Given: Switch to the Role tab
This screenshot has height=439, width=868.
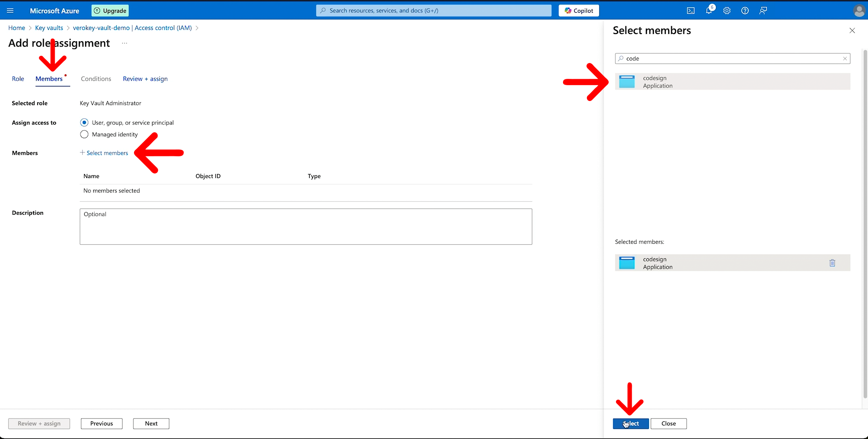Looking at the screenshot, I should [18, 78].
